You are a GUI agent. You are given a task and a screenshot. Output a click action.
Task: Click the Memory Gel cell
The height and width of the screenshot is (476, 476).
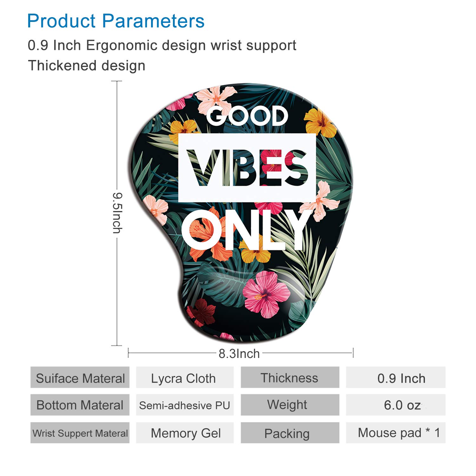[x=185, y=433]
